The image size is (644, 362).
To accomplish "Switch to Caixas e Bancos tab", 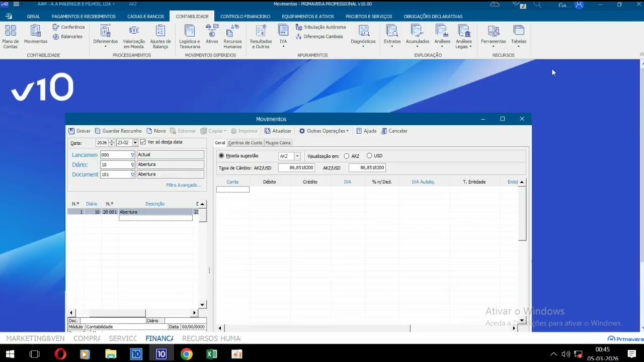I will click(146, 17).
